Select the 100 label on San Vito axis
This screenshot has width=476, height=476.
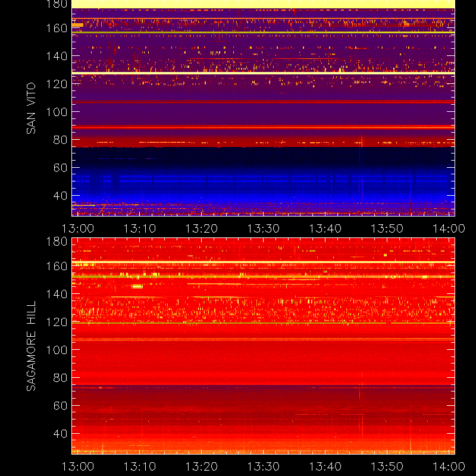[57, 112]
